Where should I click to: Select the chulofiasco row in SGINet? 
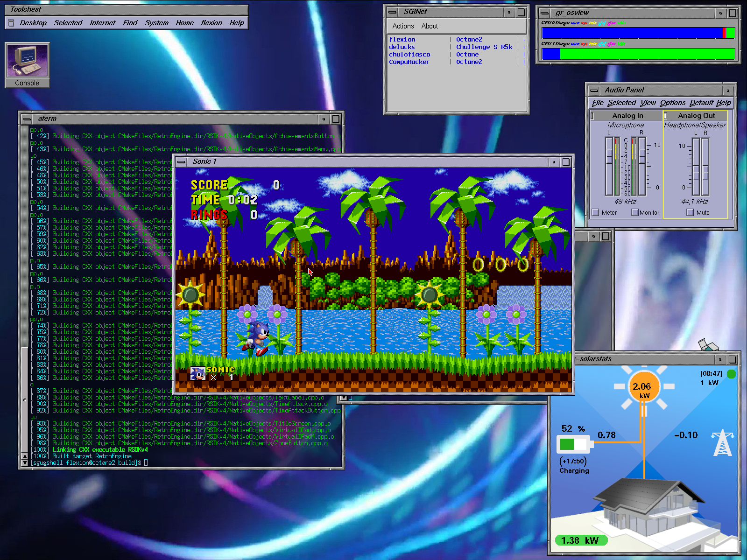click(x=457, y=55)
